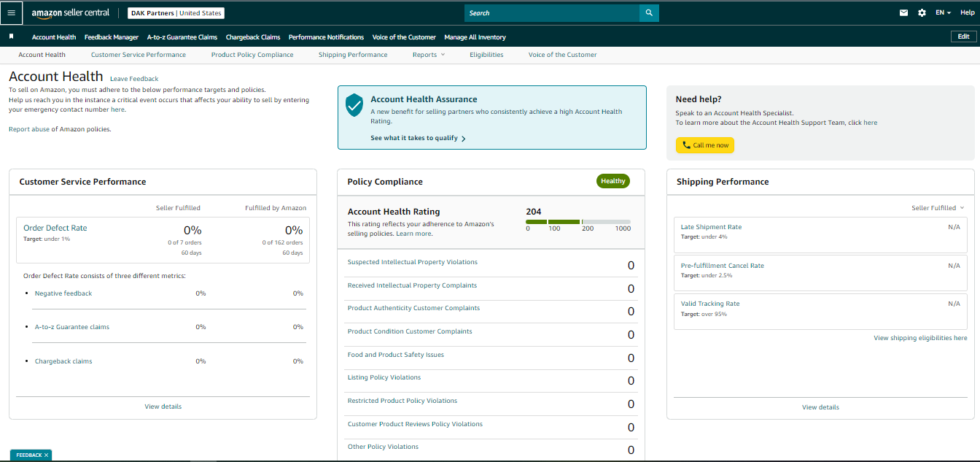Viewport: 980px width, 462px height.
Task: Open Restricted Product Policy Violations
Action: point(402,401)
